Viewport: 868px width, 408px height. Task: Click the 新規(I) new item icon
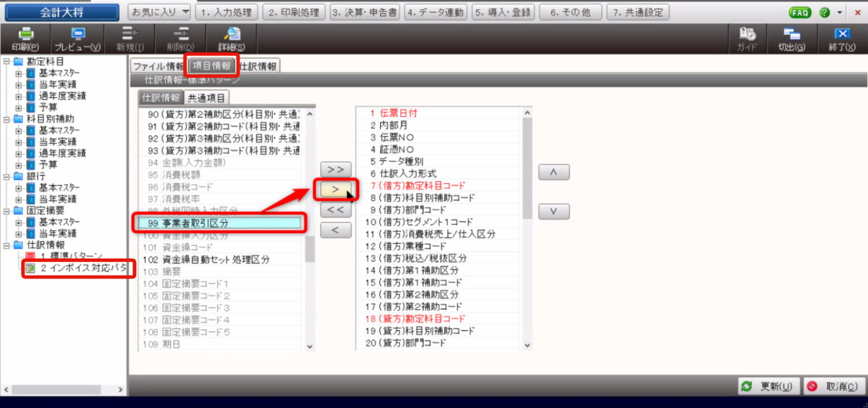(130, 39)
